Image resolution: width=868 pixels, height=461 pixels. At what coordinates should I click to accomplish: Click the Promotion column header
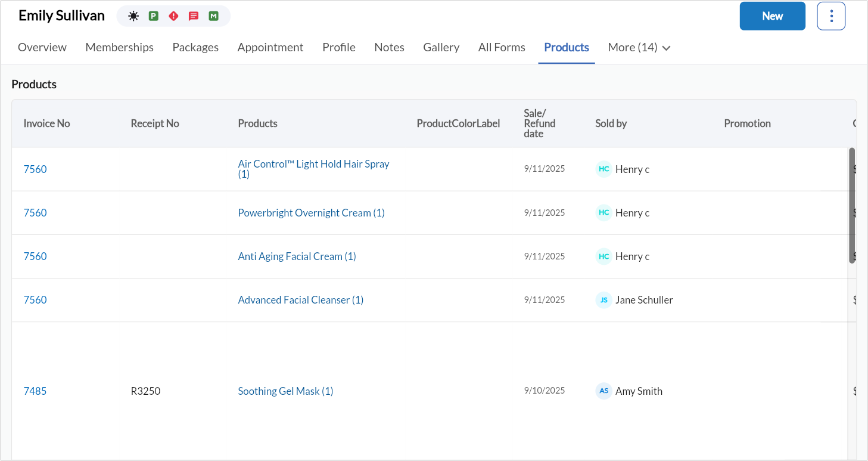748,123
